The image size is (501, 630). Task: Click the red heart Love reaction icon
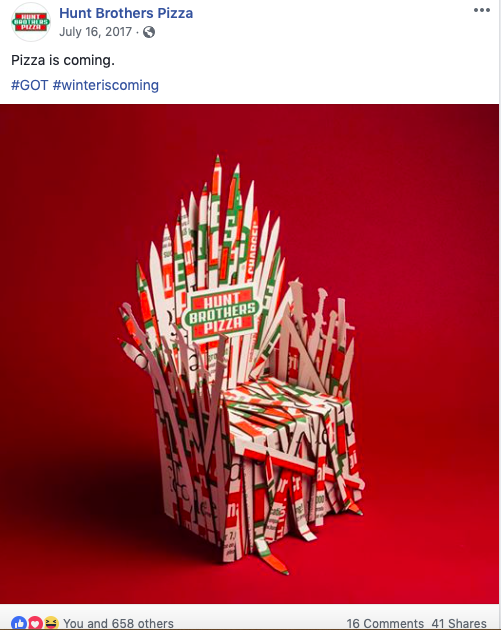[x=35, y=623]
